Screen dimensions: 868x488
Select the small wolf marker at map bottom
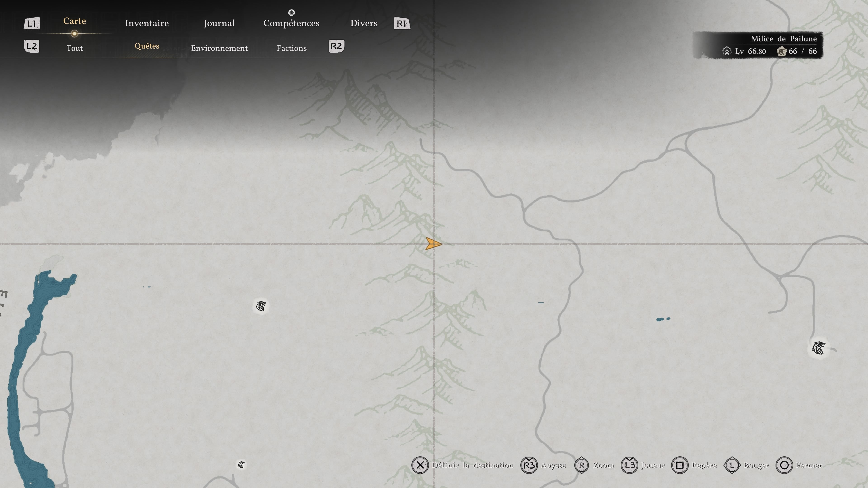[241, 465]
